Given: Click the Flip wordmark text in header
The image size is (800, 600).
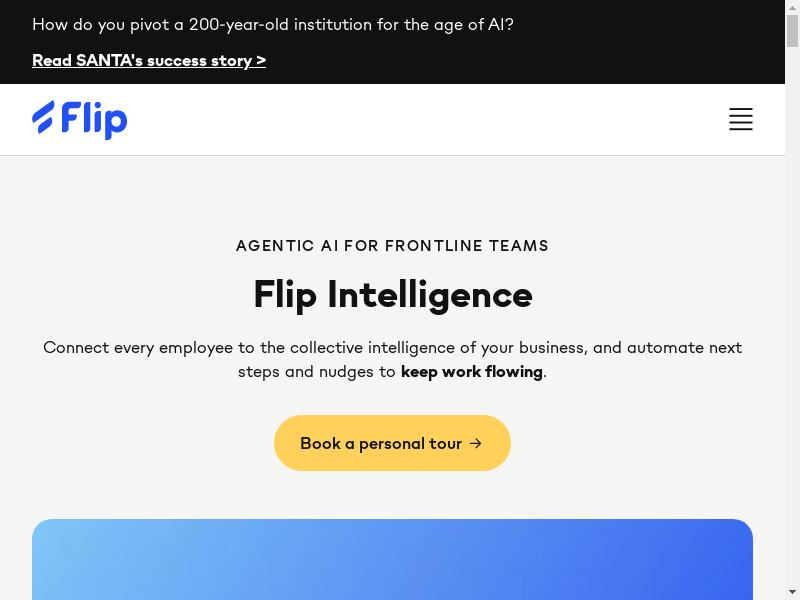Looking at the screenshot, I should coord(94,119).
